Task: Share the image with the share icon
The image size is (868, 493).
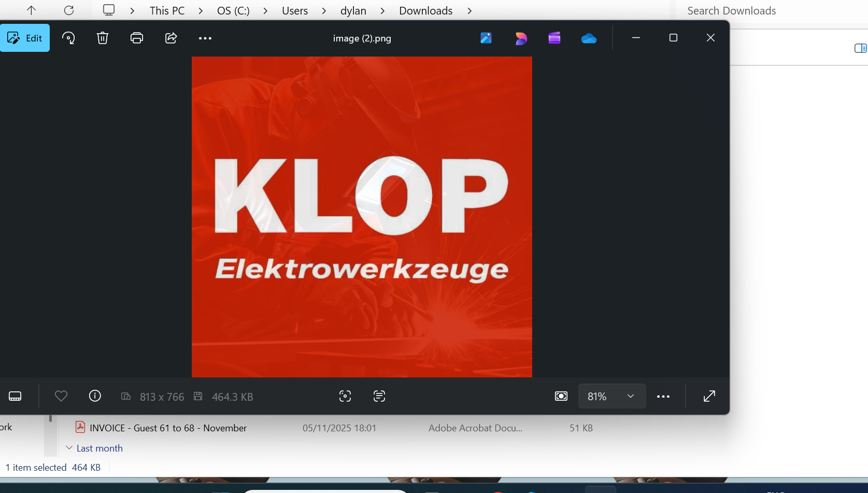Action: 171,38
